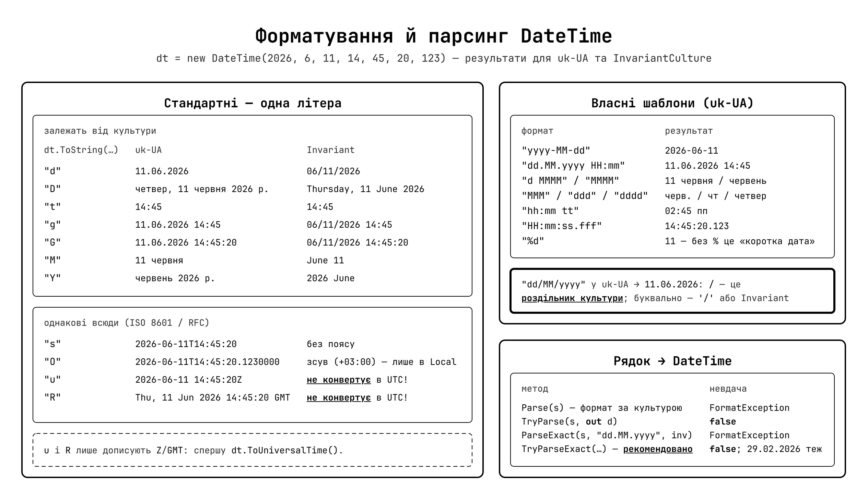
Task: Select the heading 'Стандартні — одна літера'
Action: pyautogui.click(x=253, y=103)
